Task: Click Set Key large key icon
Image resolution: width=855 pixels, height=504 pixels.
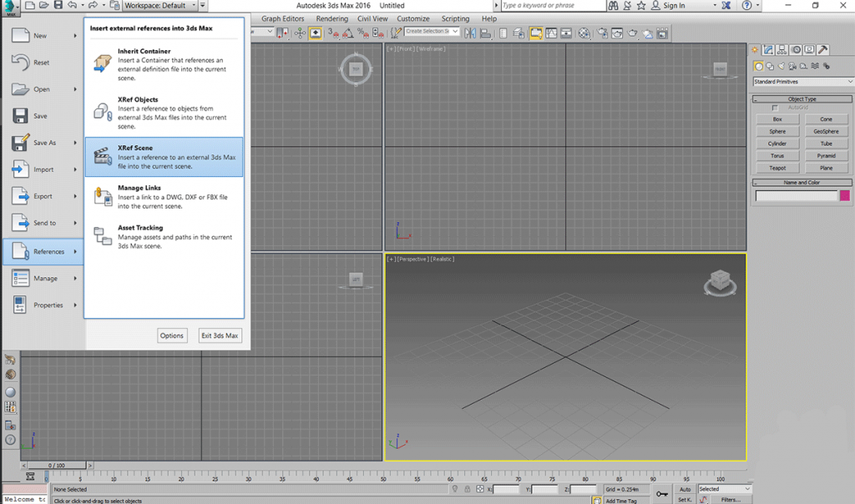Action: click(662, 494)
